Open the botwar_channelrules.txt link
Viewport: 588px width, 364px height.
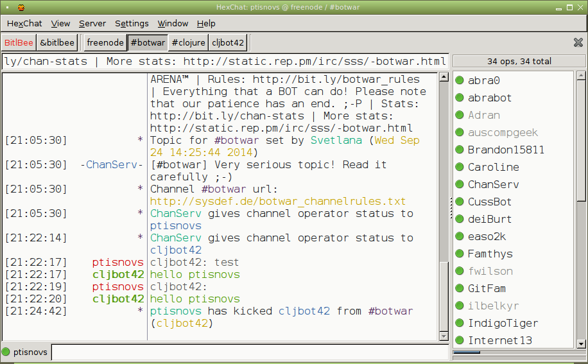[278, 202]
